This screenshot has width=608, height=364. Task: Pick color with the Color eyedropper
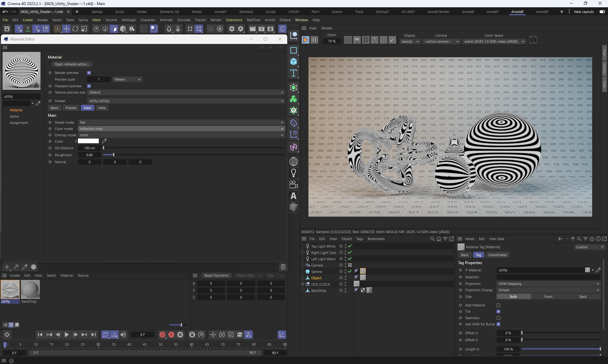[x=104, y=141]
